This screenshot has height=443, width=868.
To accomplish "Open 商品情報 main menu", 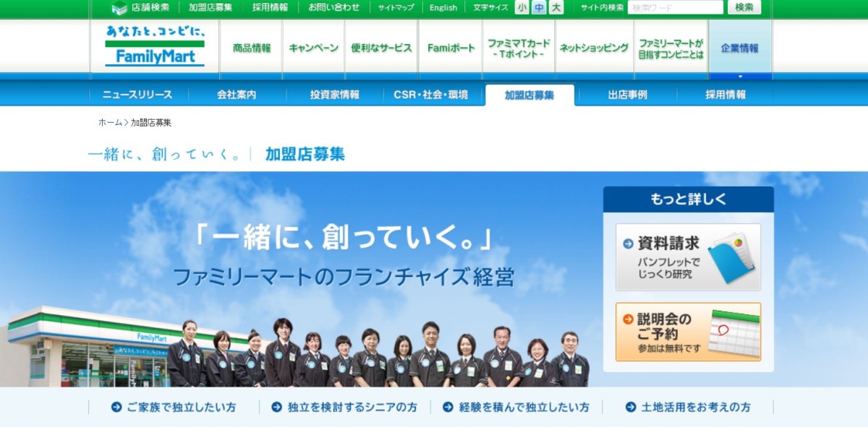I will (252, 48).
